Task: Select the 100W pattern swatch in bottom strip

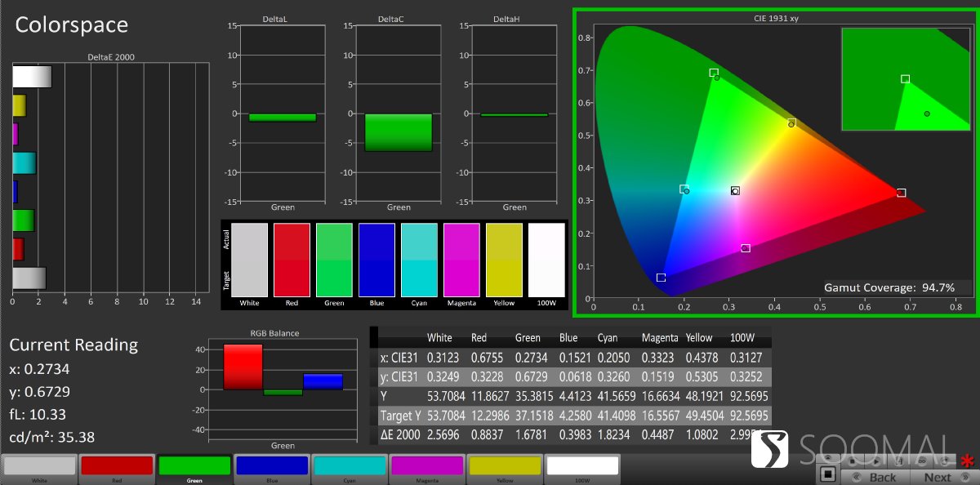Action: (582, 465)
